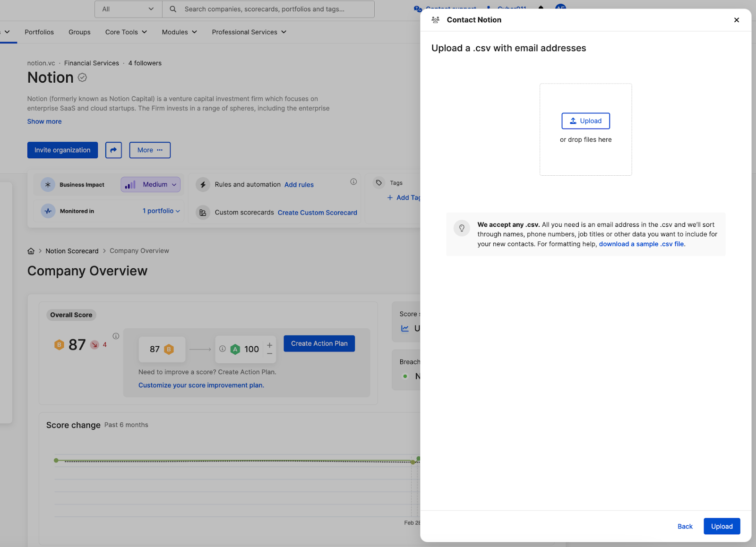
Task: Click Add rules link
Action: click(x=299, y=185)
